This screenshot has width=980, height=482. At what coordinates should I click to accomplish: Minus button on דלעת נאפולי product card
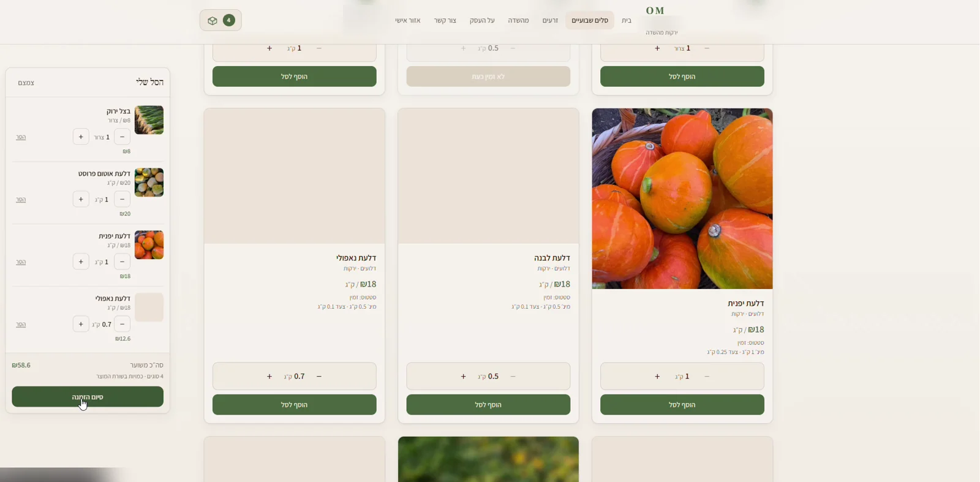(319, 376)
